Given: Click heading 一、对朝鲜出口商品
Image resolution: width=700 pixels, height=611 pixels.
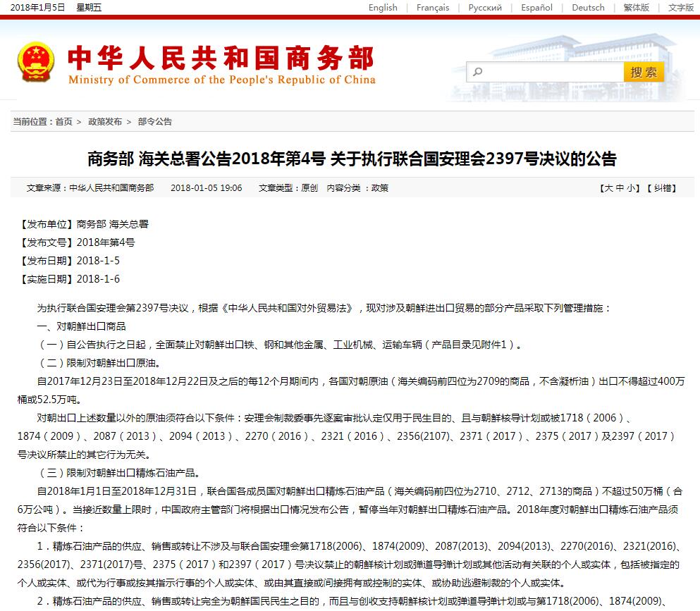Looking at the screenshot, I should [81, 326].
